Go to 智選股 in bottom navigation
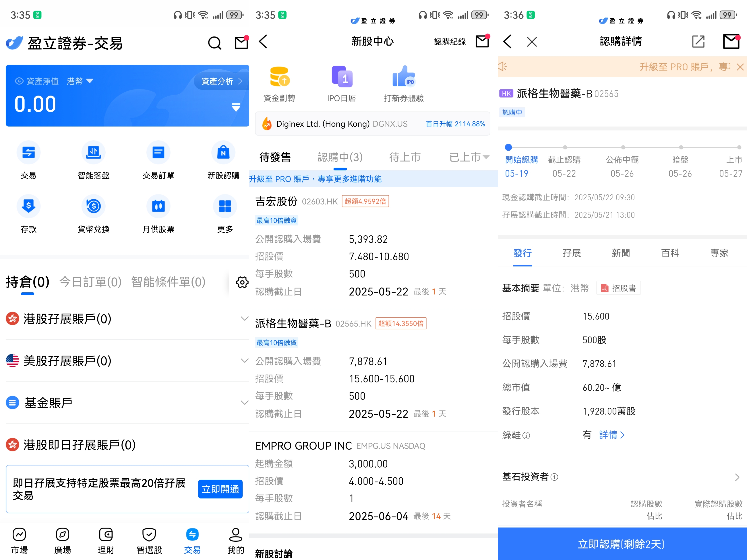The width and height of the screenshot is (747, 560). pos(149,541)
